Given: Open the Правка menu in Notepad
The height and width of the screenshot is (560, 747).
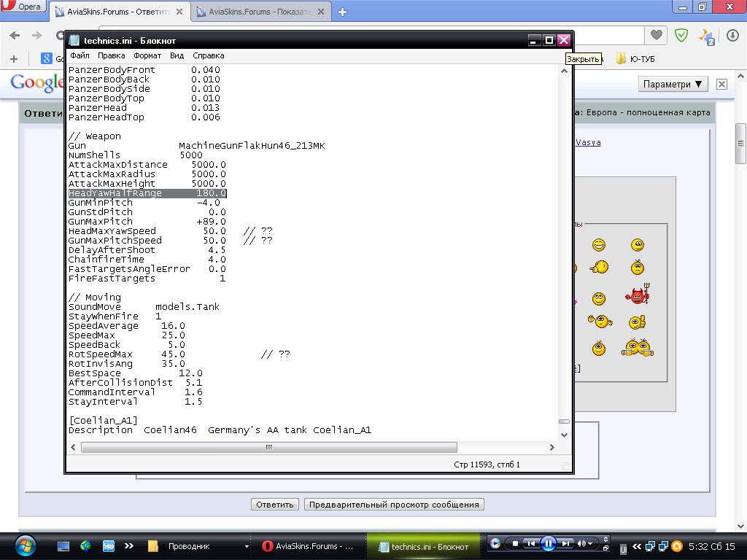Looking at the screenshot, I should coord(111,55).
